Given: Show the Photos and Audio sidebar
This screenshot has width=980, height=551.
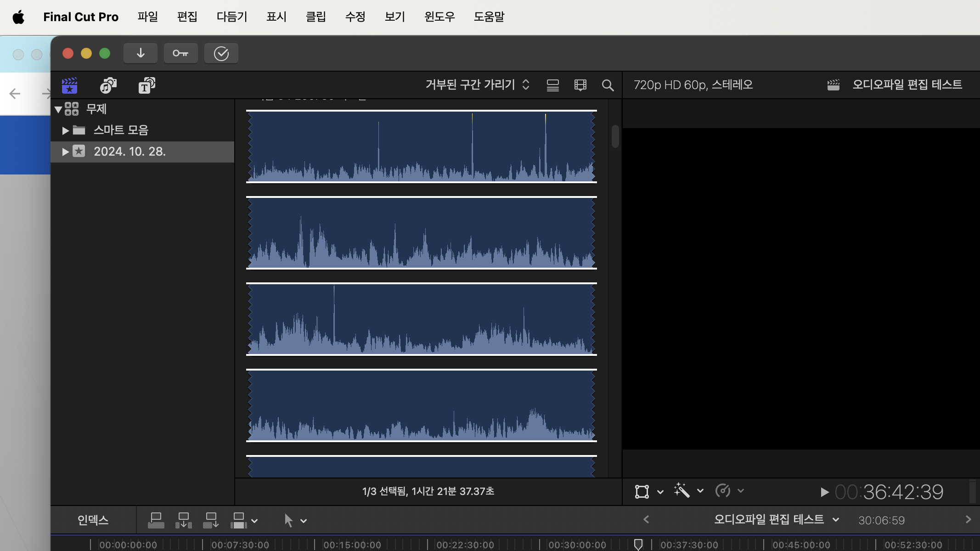Looking at the screenshot, I should click(x=108, y=85).
